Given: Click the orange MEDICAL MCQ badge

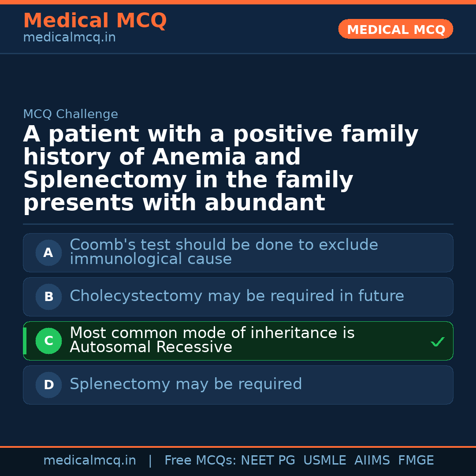Looking at the screenshot, I should 396,30.
